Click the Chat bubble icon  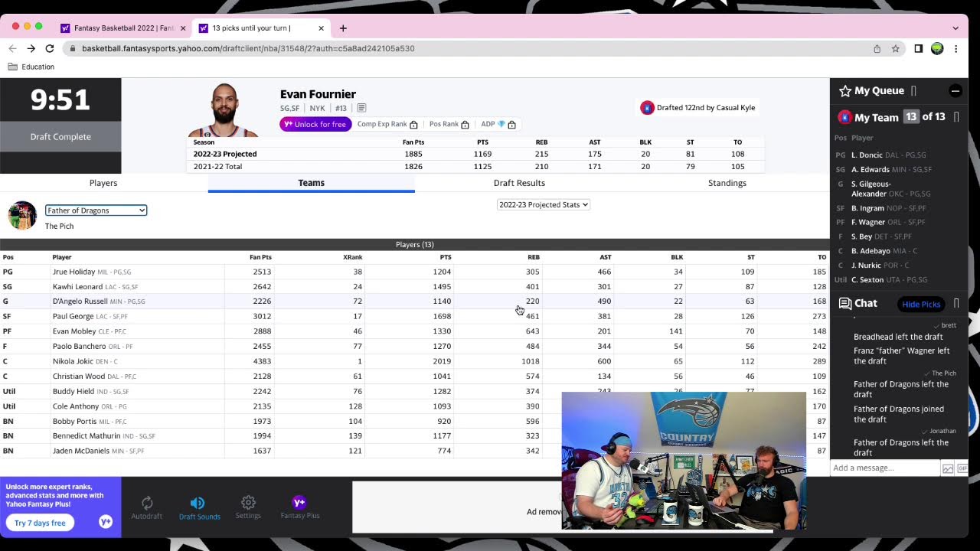click(845, 304)
